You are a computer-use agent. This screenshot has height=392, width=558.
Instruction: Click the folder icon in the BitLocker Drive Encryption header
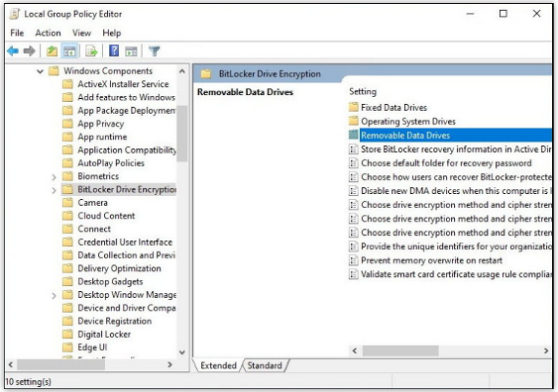(206, 74)
